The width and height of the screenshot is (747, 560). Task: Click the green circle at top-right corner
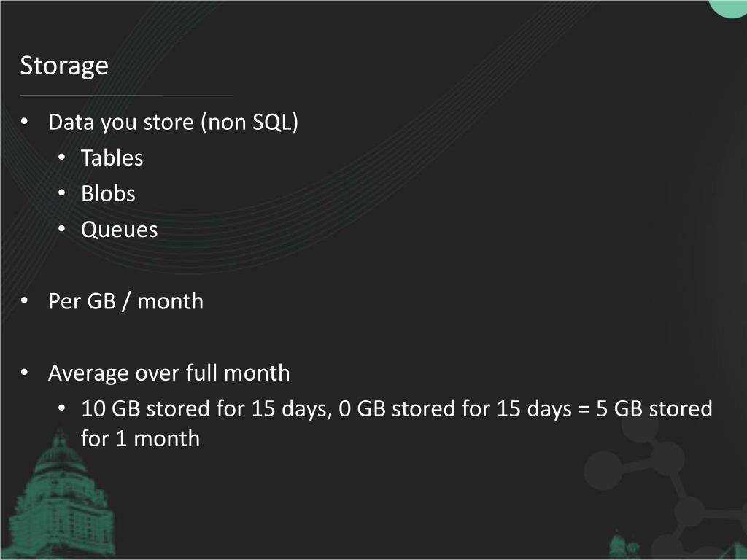729,6
